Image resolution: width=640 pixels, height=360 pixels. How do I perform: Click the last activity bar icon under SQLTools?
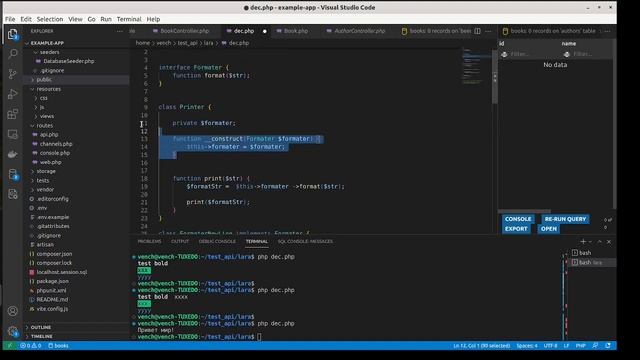13,194
